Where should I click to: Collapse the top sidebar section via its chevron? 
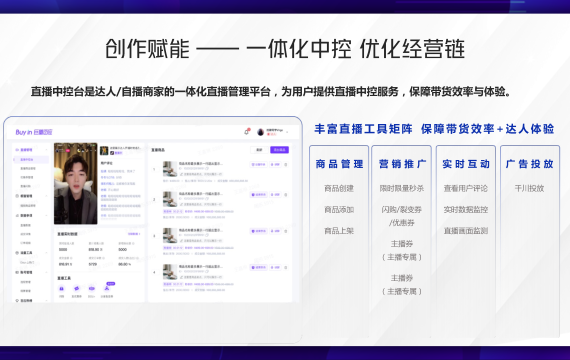[x=47, y=149]
